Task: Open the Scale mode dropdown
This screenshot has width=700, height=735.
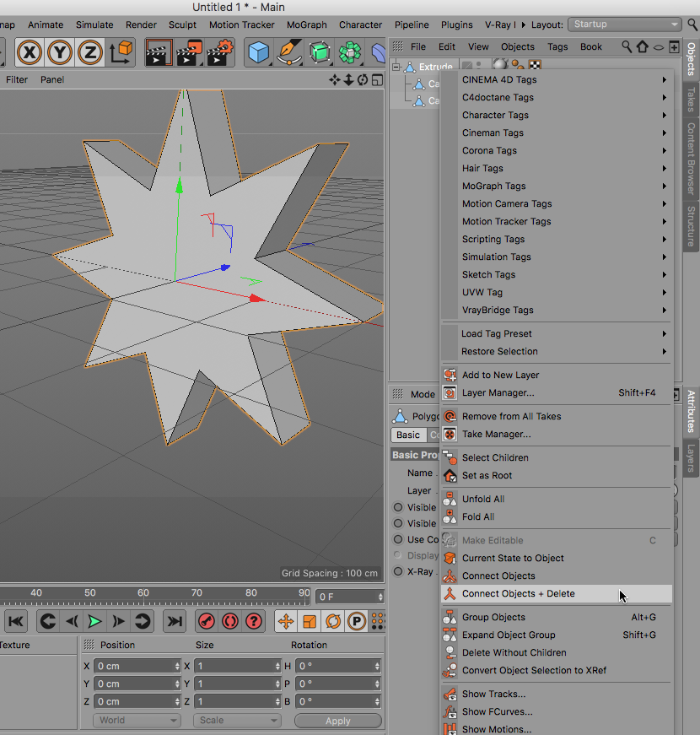Action: 237,720
